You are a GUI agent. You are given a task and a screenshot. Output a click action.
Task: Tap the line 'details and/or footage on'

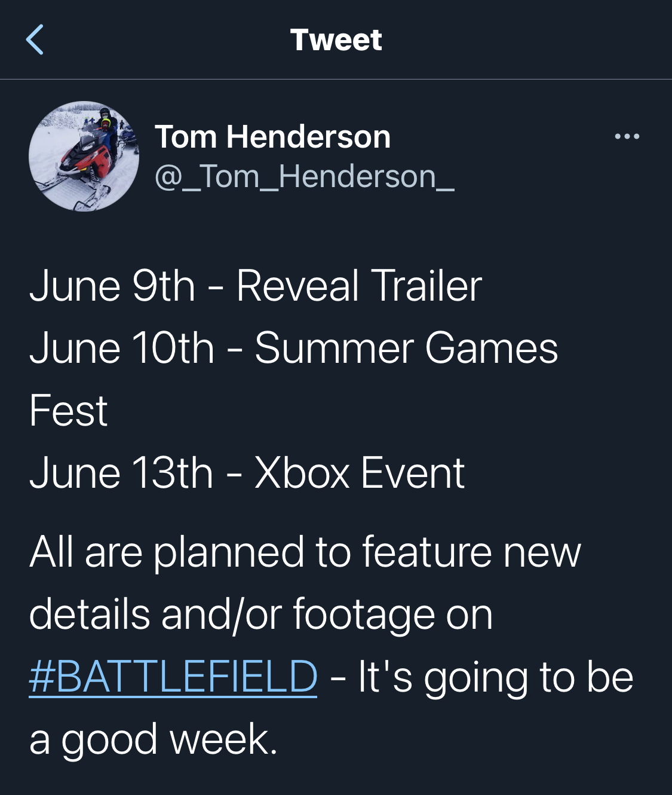pos(261,614)
